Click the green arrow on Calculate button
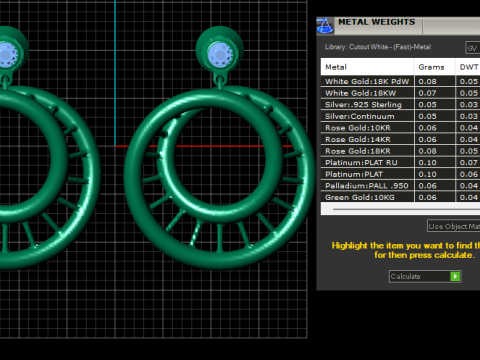Screen dimensions: 480x360 tap(455, 276)
